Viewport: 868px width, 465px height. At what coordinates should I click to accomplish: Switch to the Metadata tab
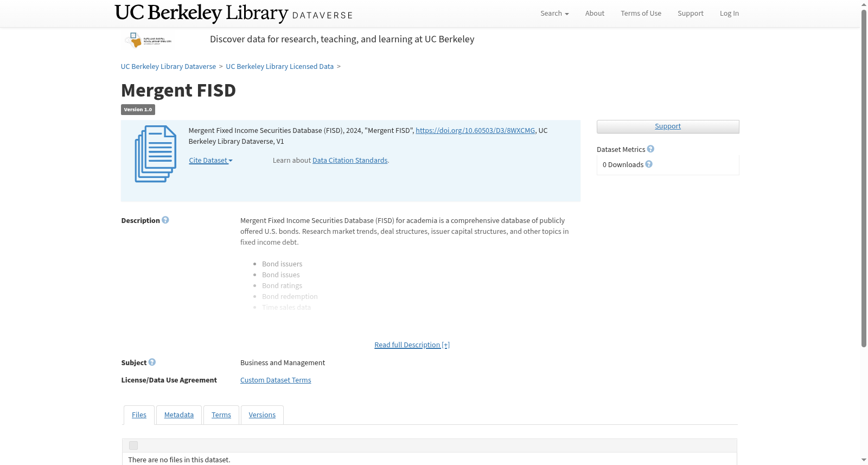point(179,415)
